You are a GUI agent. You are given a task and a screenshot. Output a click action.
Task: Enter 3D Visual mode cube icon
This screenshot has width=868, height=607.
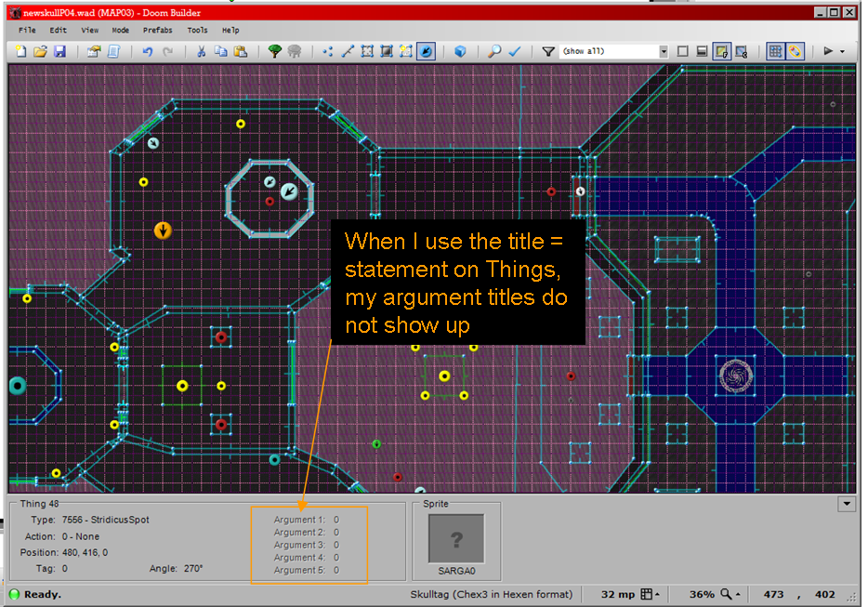pyautogui.click(x=460, y=52)
